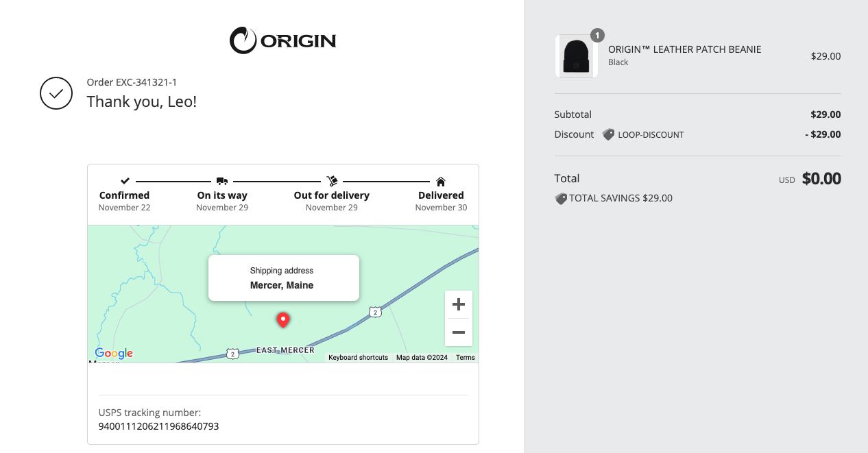Viewport: 868px width, 453px height.
Task: Click the On its way November 29 date
Action: (222, 208)
